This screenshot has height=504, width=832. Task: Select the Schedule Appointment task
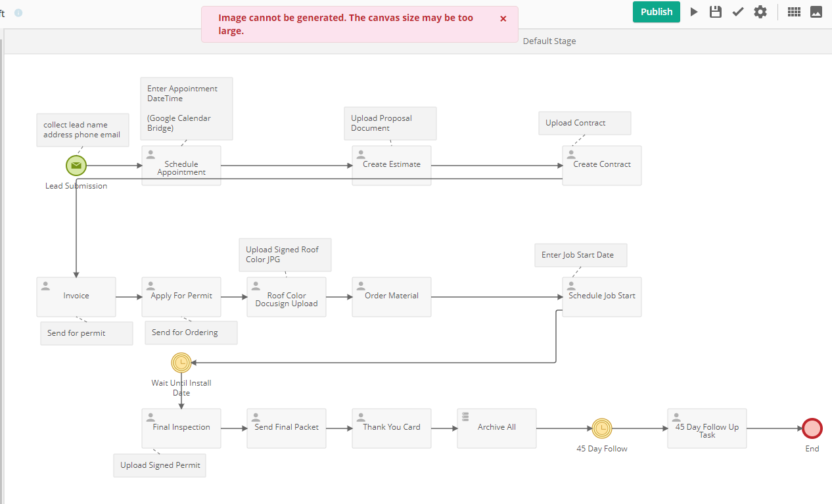pos(181,166)
